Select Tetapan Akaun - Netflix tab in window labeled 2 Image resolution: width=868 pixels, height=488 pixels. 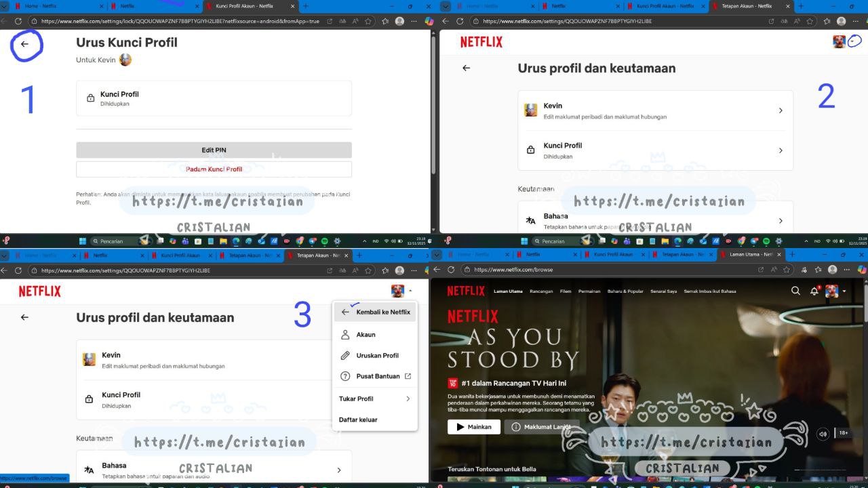pyautogui.click(x=751, y=6)
